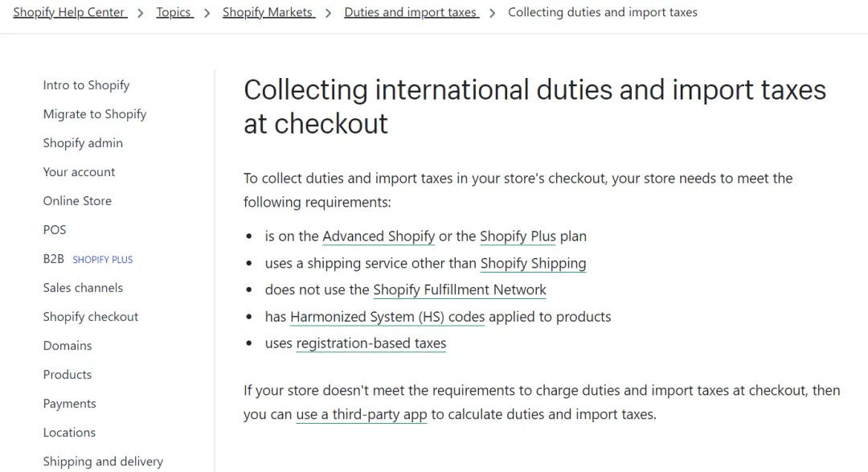Open the Shopify Markets breadcrumb link
Screen dimensions: 868x472
(x=268, y=12)
